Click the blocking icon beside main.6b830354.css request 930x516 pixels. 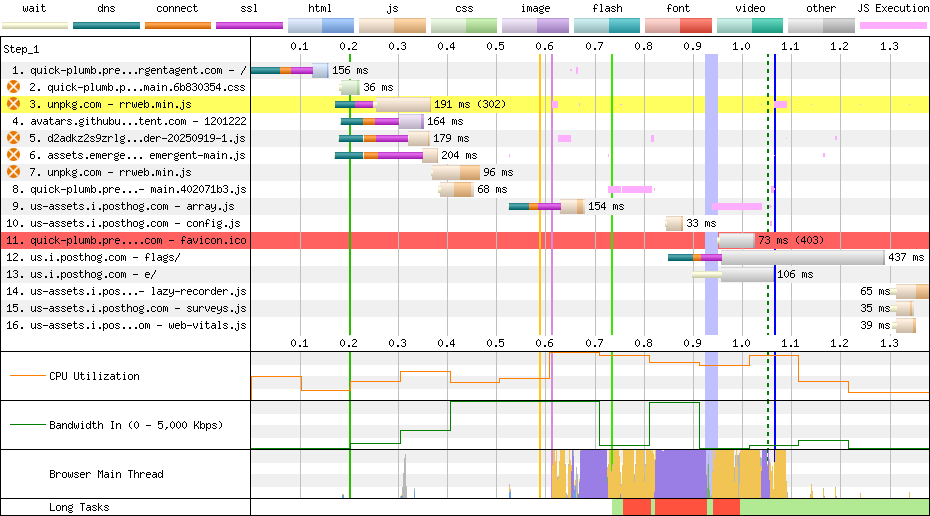tap(13, 87)
